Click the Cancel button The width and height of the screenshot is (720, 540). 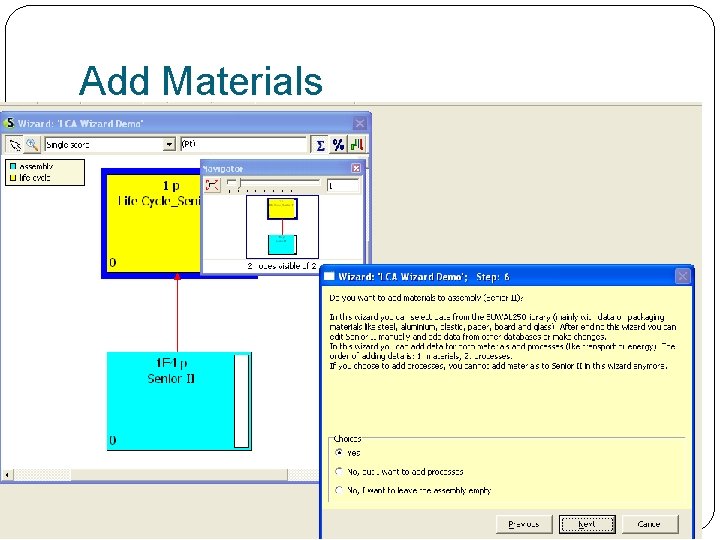coord(650,524)
